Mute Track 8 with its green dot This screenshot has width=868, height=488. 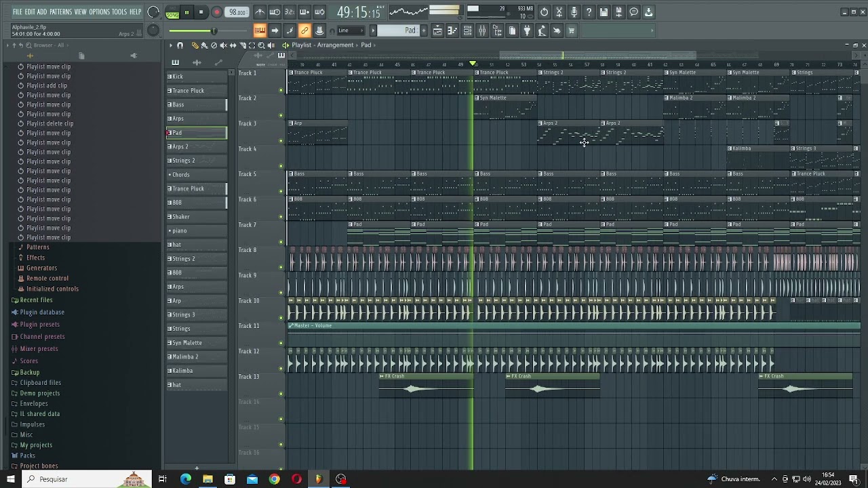281,267
